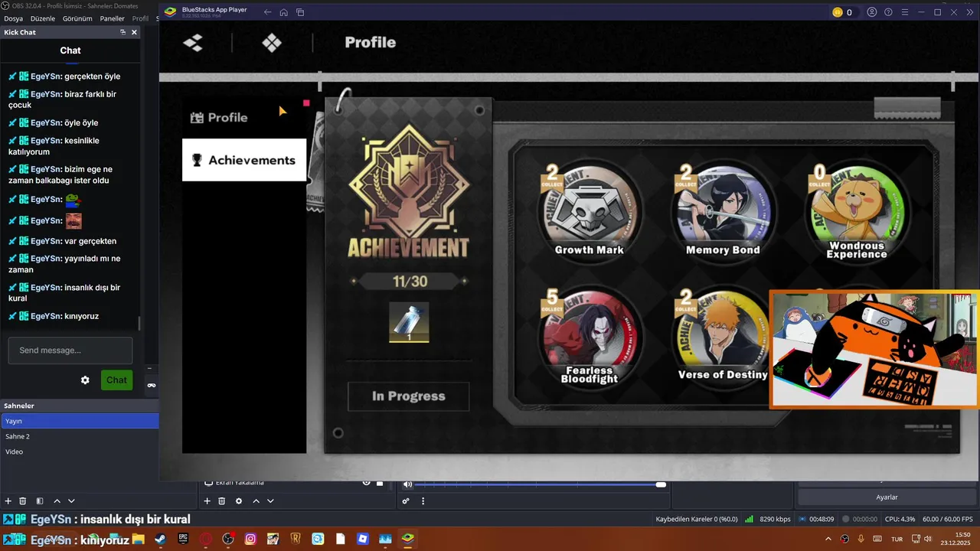Open audio mixer three-dot menu

pos(423,501)
